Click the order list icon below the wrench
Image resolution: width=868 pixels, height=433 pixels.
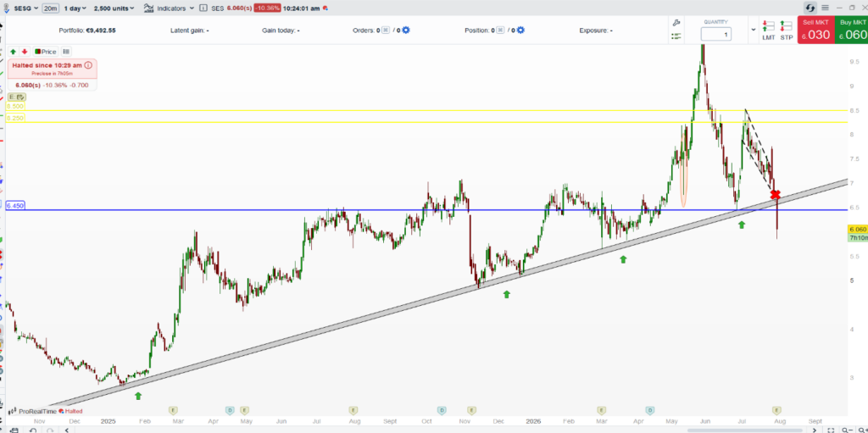tap(676, 36)
